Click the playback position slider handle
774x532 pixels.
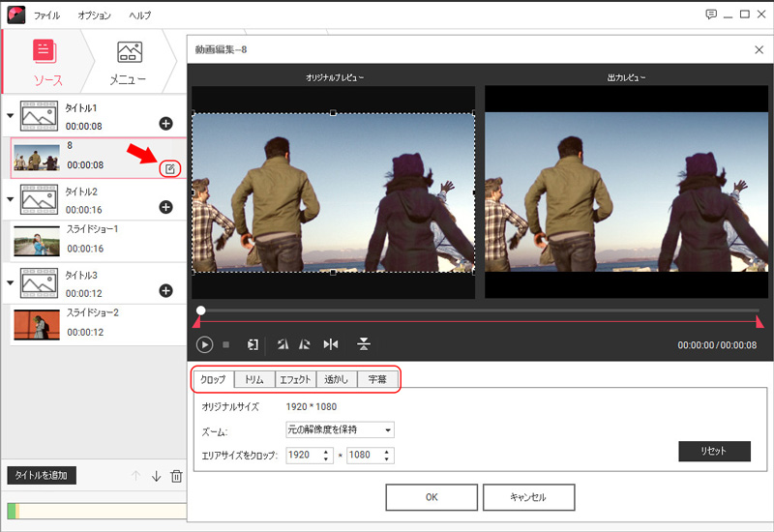coord(200,310)
